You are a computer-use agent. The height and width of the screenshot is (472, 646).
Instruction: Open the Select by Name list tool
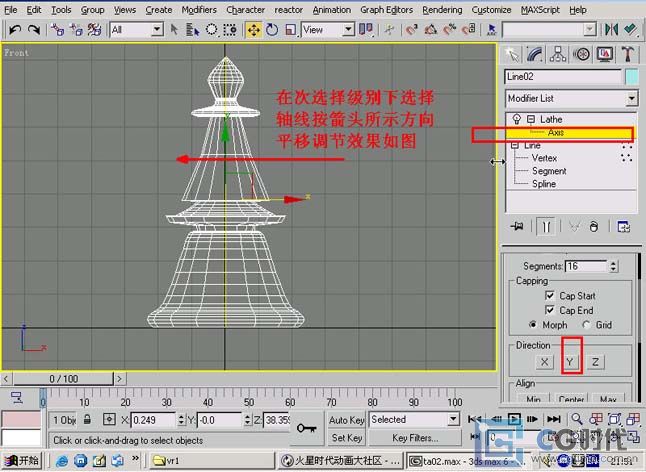(x=192, y=30)
